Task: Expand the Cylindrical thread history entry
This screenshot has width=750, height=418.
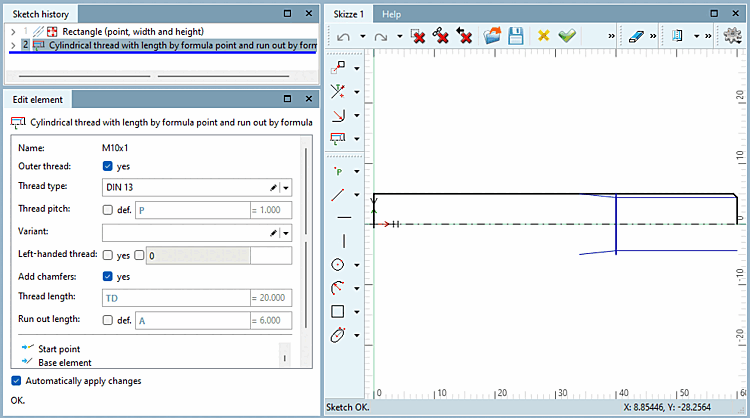Action: [x=13, y=46]
